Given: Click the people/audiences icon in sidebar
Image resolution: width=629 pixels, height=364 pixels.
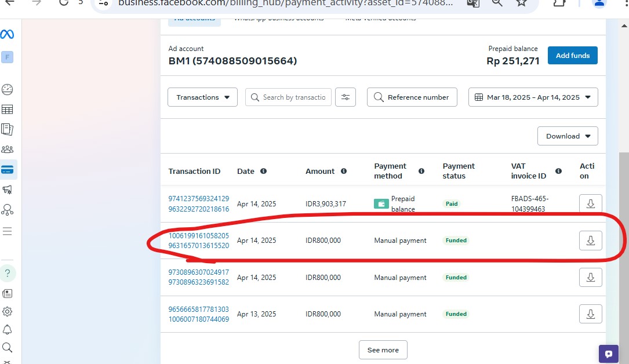Looking at the screenshot, I should coord(8,150).
